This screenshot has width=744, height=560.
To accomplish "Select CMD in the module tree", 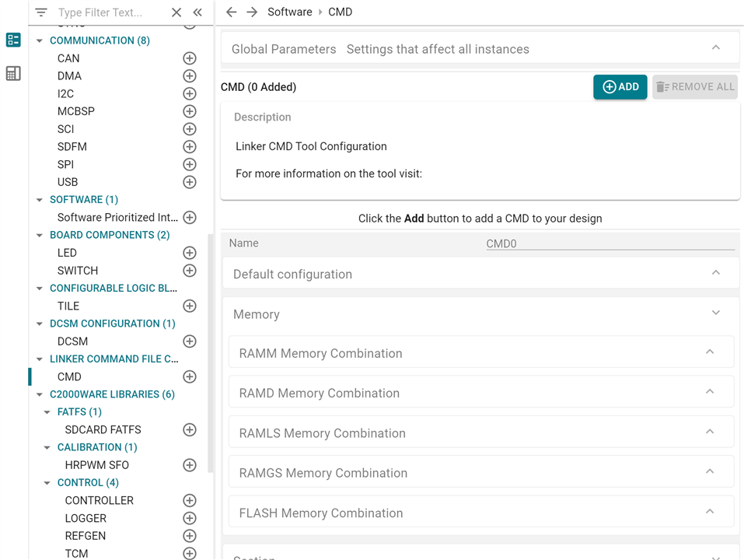I will coord(69,376).
